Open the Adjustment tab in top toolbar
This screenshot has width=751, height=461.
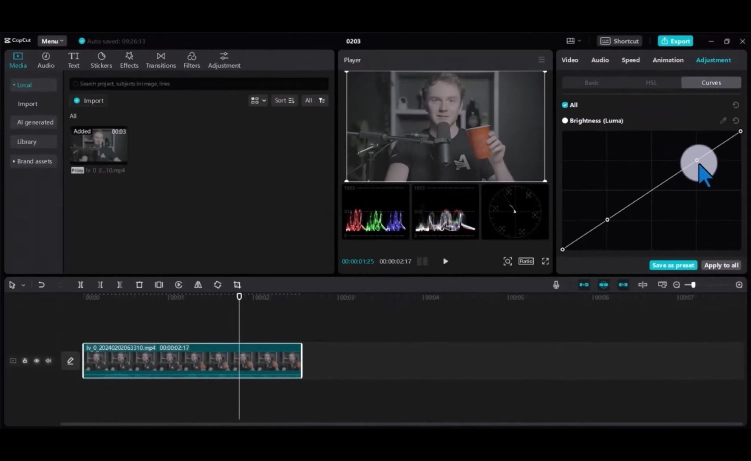click(224, 60)
